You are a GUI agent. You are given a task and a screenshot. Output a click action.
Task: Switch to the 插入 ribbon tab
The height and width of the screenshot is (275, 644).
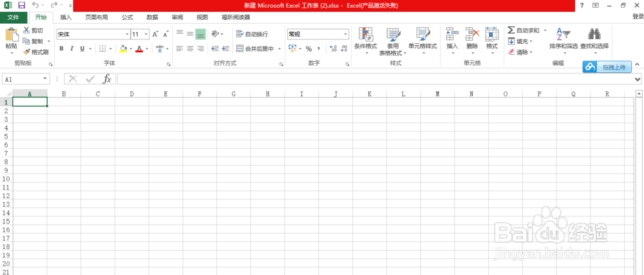click(66, 17)
